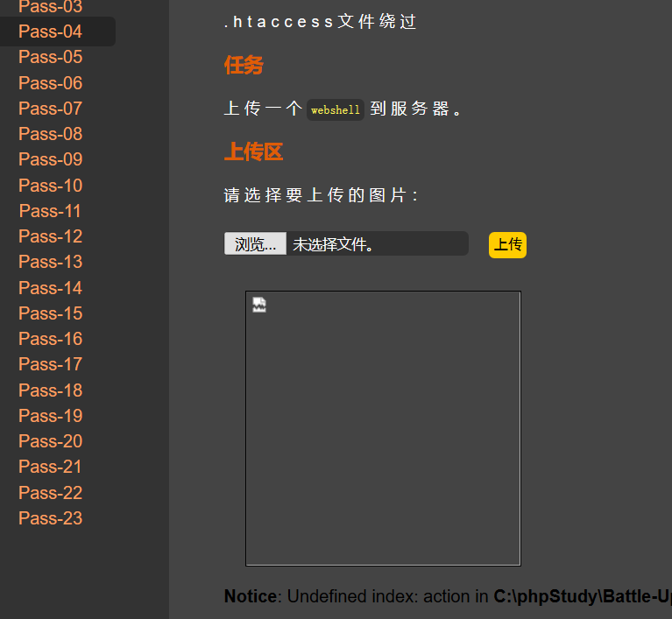This screenshot has width=672, height=619.
Task: Open Pass-08 level
Action: point(50,134)
